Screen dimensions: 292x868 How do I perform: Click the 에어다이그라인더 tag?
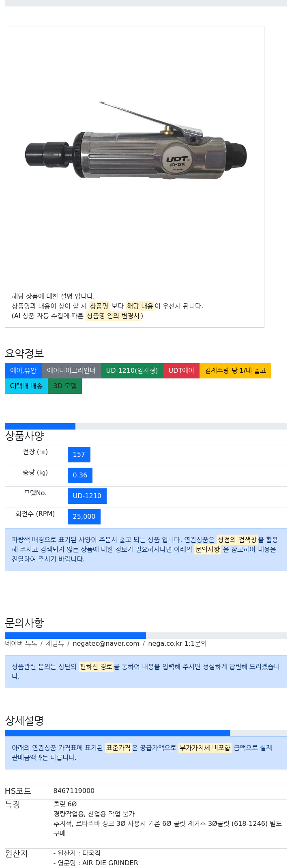(71, 370)
